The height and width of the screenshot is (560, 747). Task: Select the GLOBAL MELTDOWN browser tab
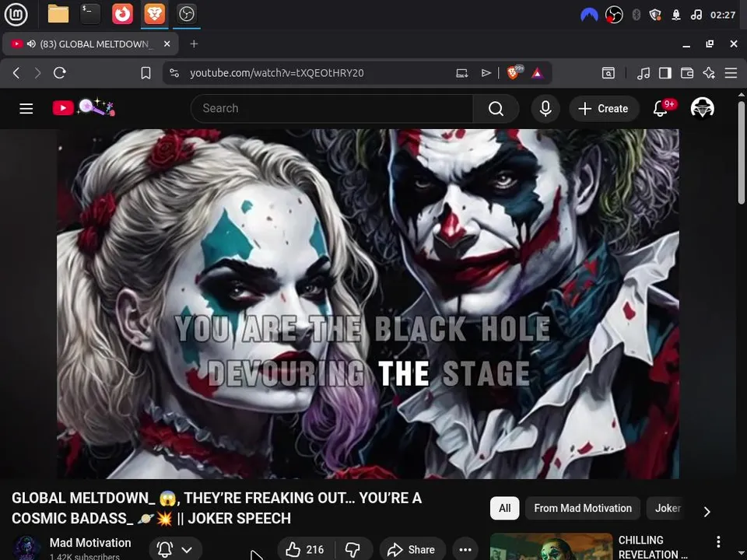[x=90, y=44]
